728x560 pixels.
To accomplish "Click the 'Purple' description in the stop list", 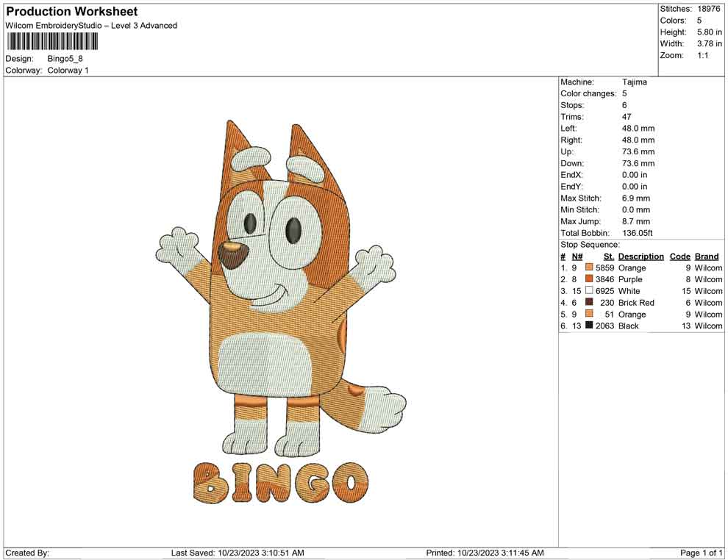I will point(630,279).
